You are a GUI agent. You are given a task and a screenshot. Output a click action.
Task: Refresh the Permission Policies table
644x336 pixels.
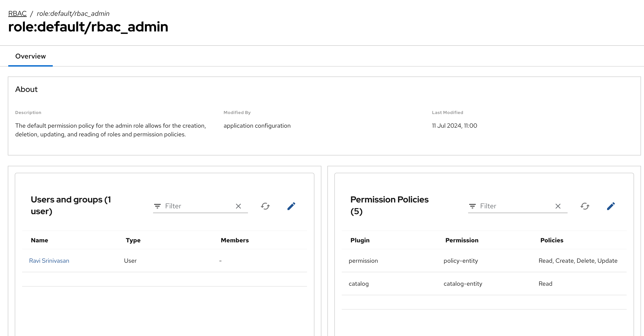pos(585,206)
